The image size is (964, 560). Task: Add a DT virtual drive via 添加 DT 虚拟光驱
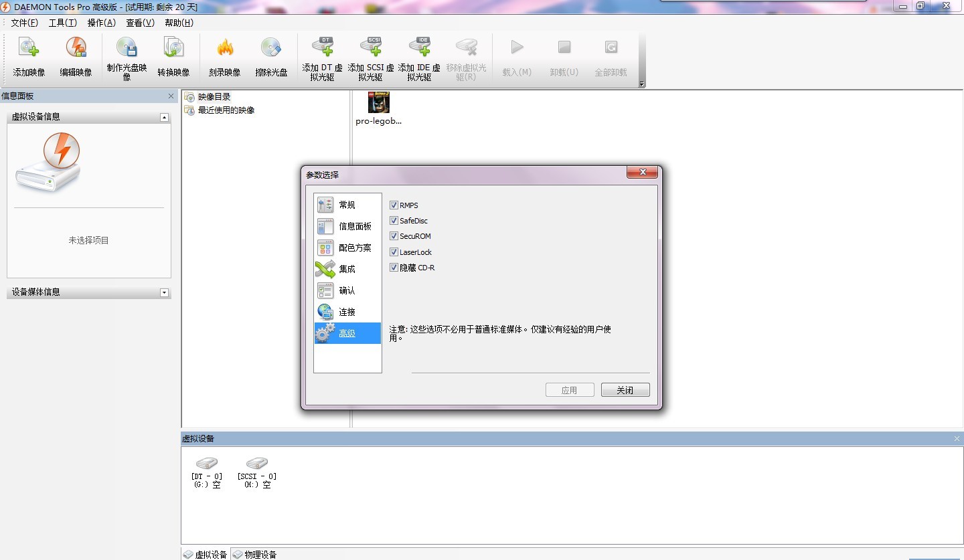323,48
